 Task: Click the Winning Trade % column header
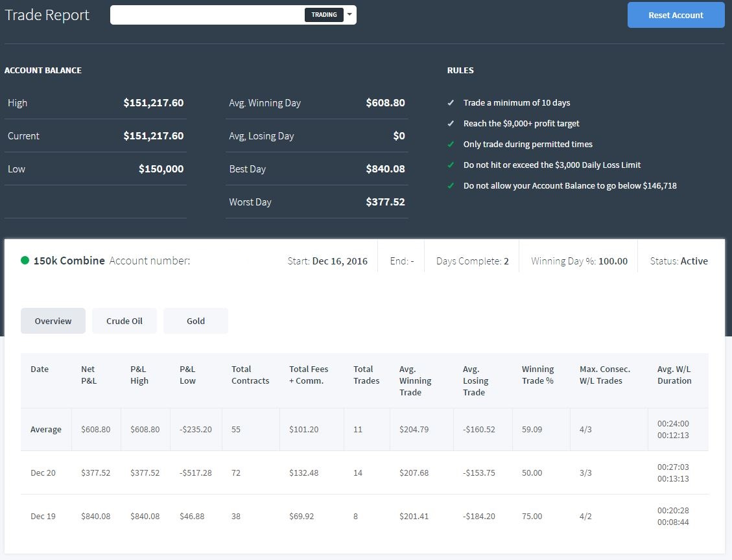(x=537, y=375)
